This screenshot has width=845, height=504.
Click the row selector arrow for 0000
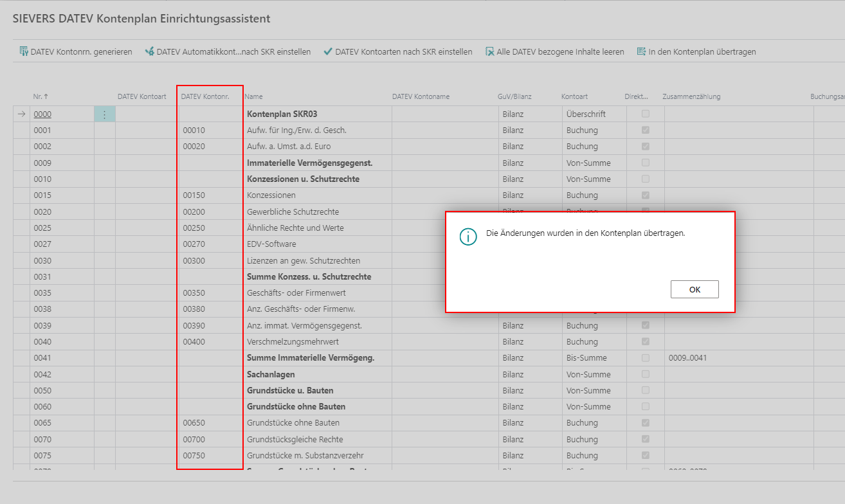[x=21, y=114]
